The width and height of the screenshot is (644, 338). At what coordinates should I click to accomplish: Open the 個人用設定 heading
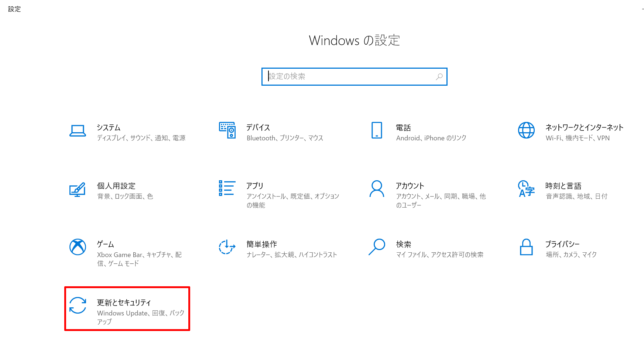(x=116, y=186)
